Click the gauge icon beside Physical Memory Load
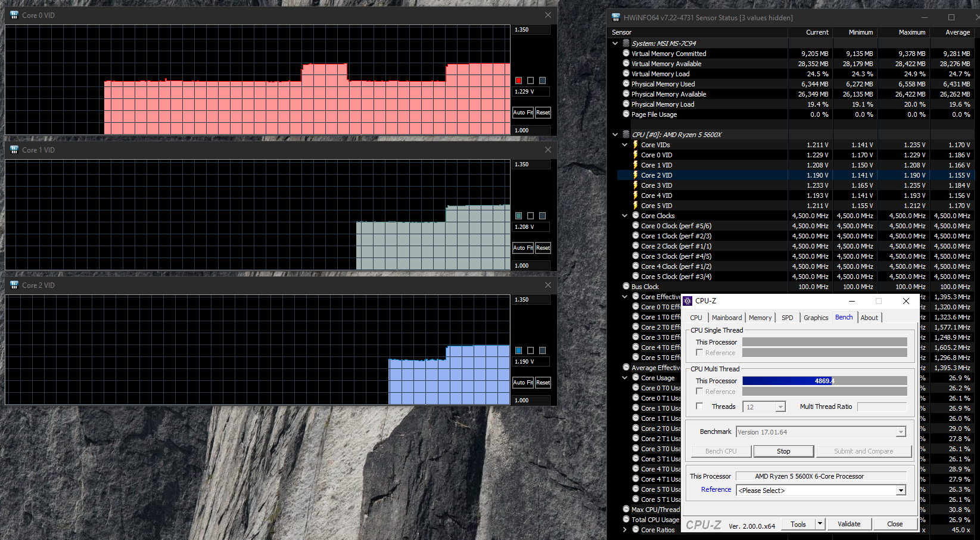Viewport: 980px width, 540px height. 626,104
